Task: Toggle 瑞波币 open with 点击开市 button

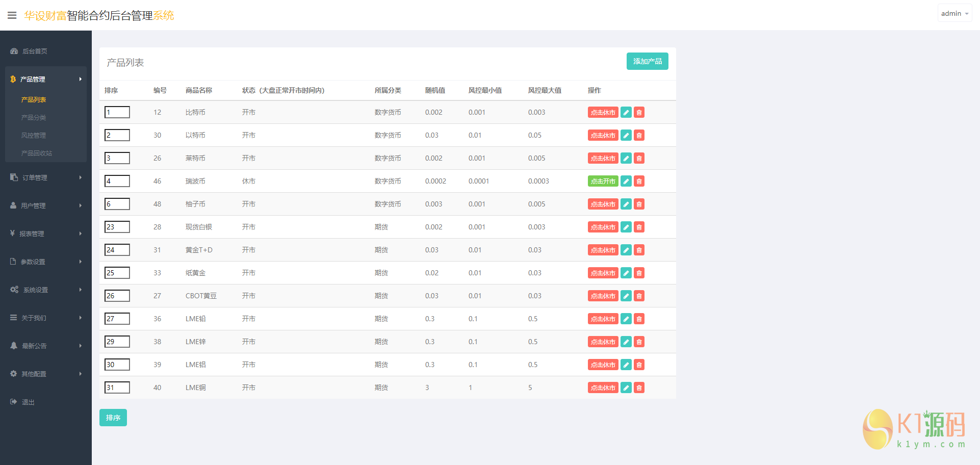Action: point(603,181)
